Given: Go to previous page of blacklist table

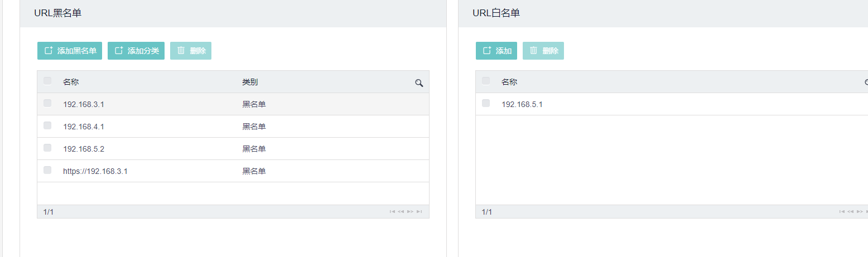Looking at the screenshot, I should click(x=401, y=212).
